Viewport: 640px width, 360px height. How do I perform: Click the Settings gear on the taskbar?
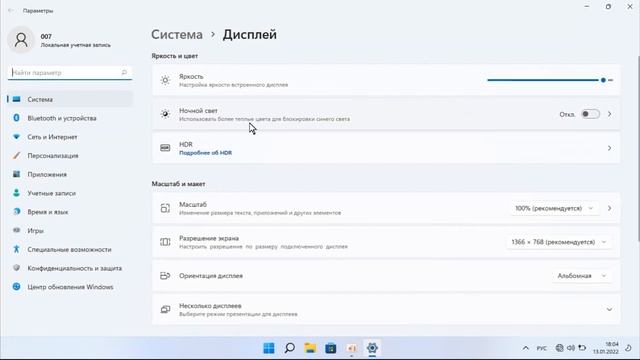coord(372,348)
